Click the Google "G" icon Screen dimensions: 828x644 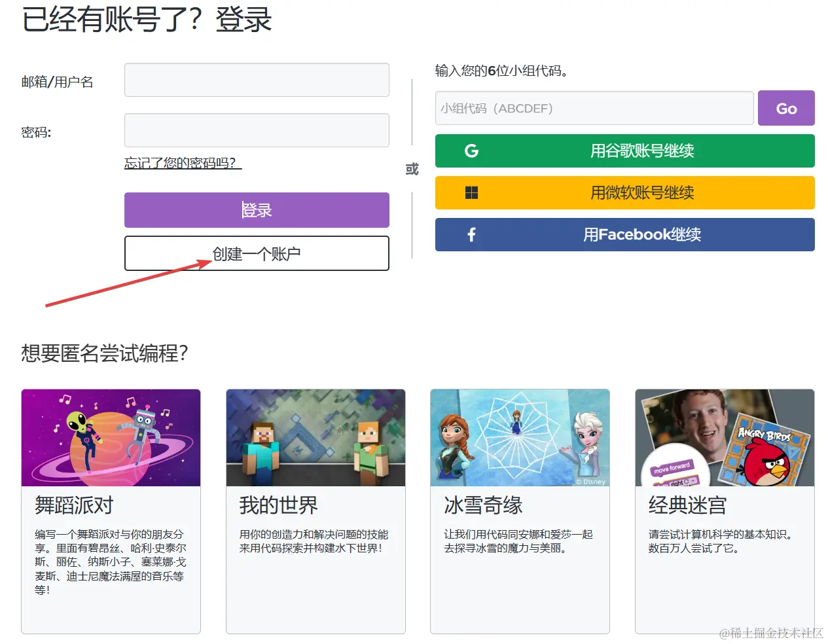tap(470, 151)
